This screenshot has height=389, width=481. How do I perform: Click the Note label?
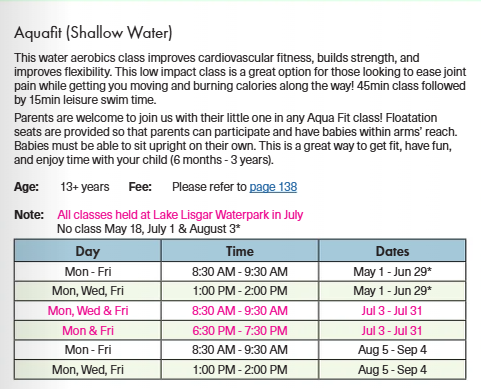coord(29,215)
